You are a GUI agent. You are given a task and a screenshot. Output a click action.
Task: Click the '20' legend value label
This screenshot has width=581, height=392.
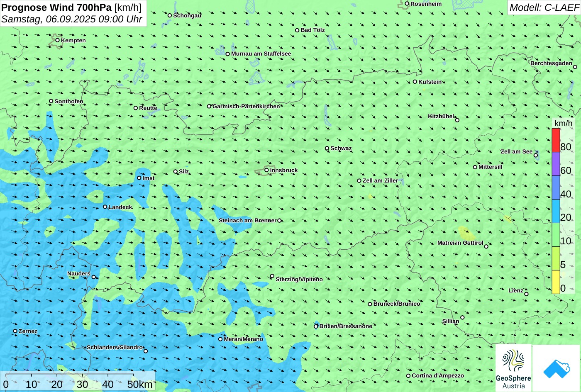click(x=566, y=217)
